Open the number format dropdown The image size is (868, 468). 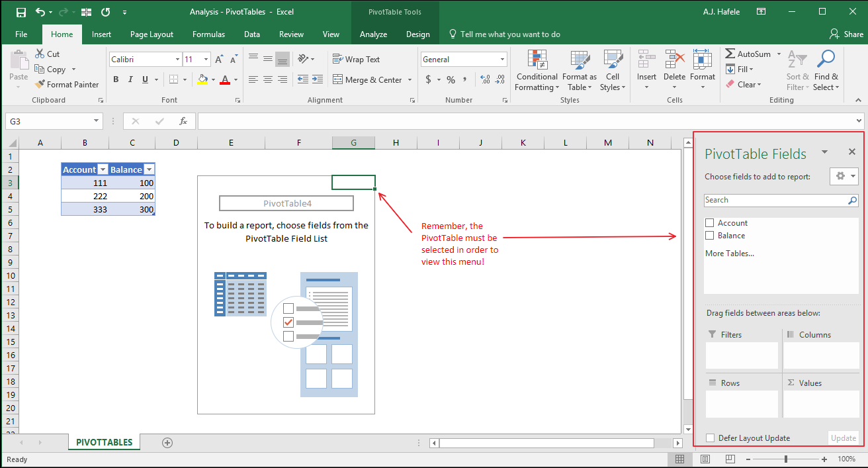coord(503,60)
